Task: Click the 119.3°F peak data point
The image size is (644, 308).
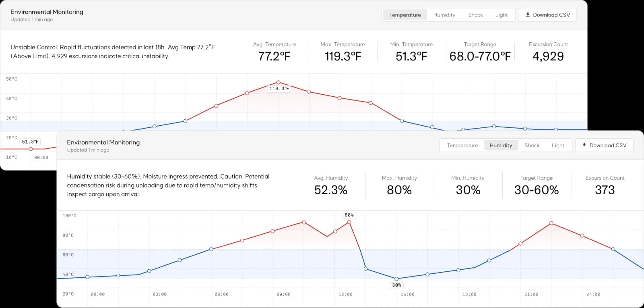Action: point(278,82)
